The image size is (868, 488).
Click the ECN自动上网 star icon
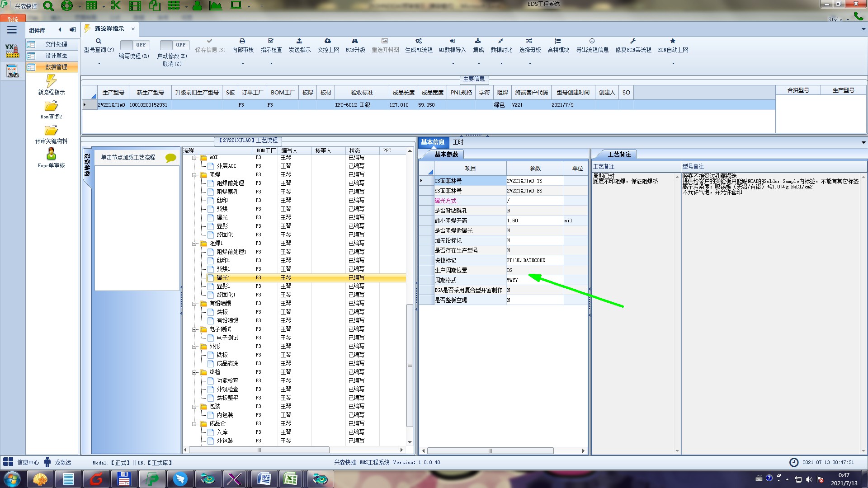(673, 41)
